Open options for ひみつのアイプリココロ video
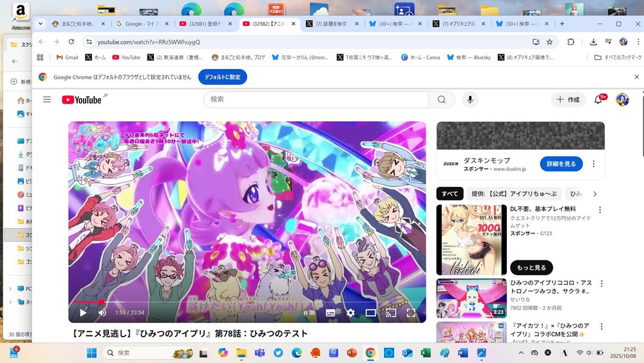This screenshot has width=644, height=363. [x=601, y=284]
